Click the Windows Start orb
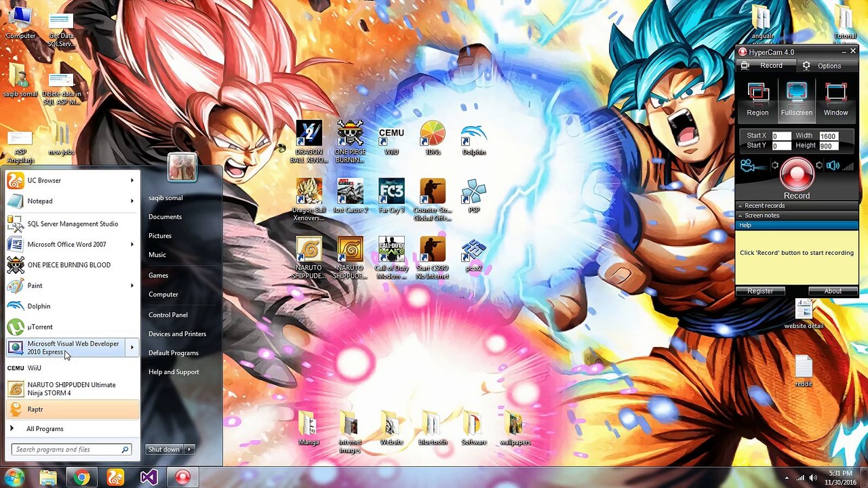The height and width of the screenshot is (488, 868). point(14,478)
